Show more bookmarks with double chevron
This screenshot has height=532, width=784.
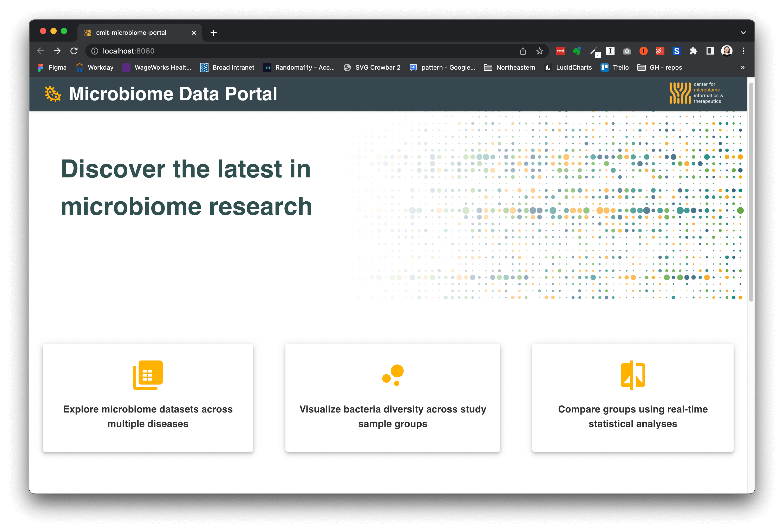click(742, 68)
